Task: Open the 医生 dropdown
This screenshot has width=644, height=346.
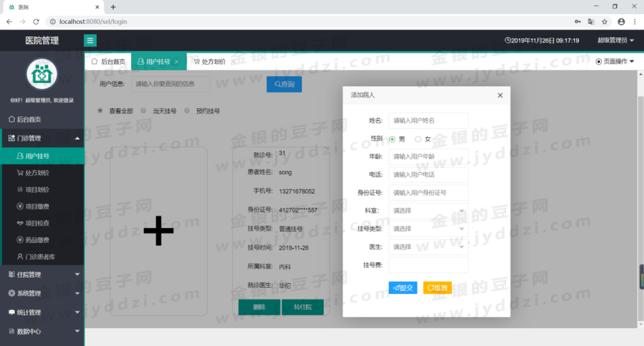Action: coord(428,247)
